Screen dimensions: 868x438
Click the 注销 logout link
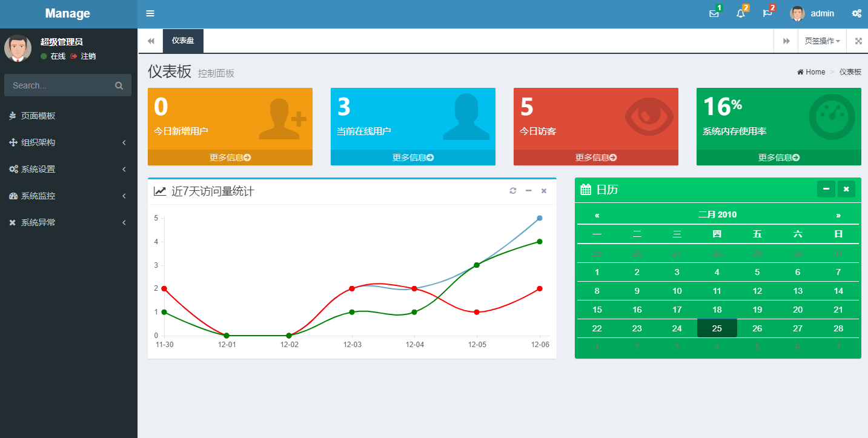[83, 56]
